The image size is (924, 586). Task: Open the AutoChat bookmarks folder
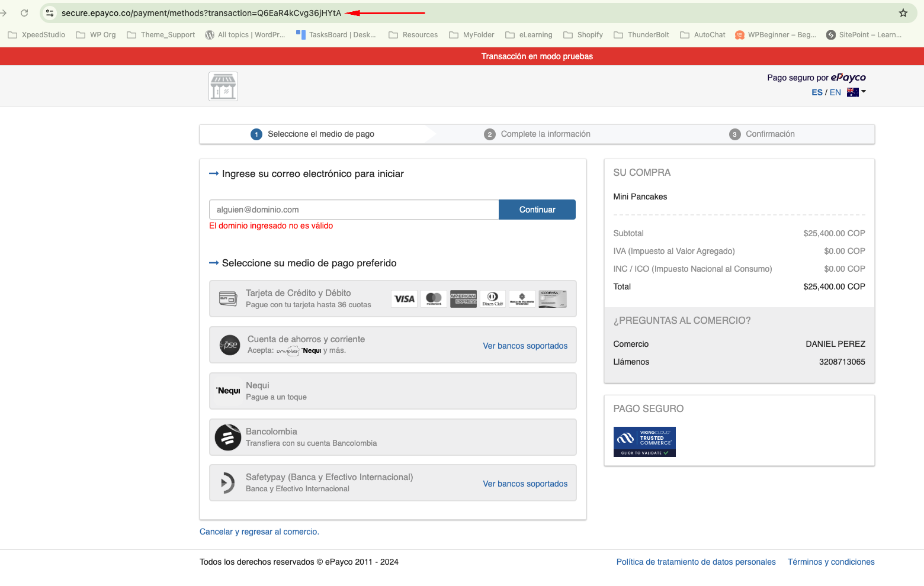click(x=703, y=35)
